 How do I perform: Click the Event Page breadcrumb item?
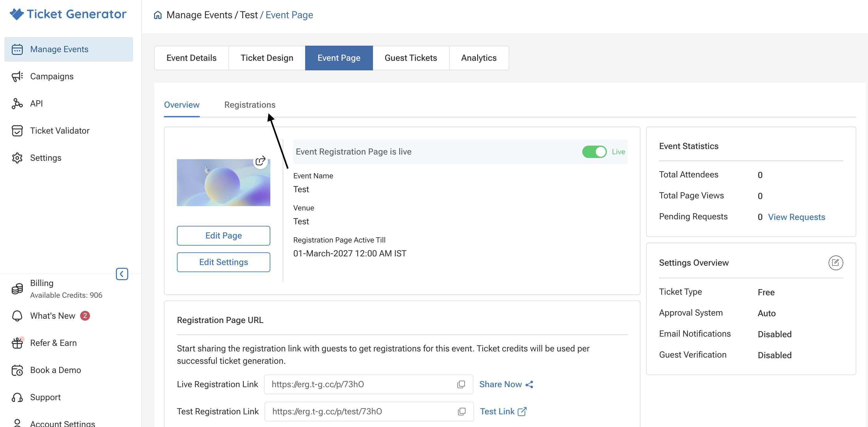[x=289, y=15]
